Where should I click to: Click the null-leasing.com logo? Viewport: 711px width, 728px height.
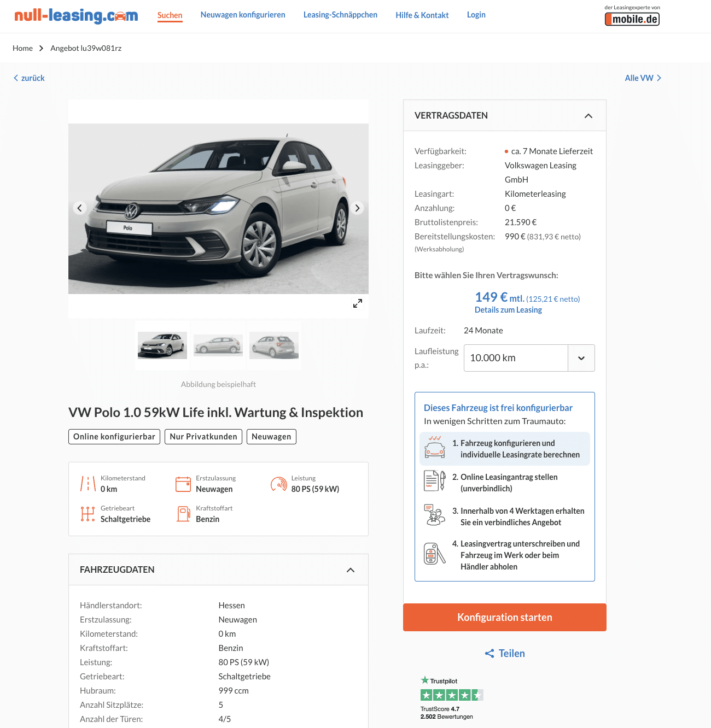[76, 15]
